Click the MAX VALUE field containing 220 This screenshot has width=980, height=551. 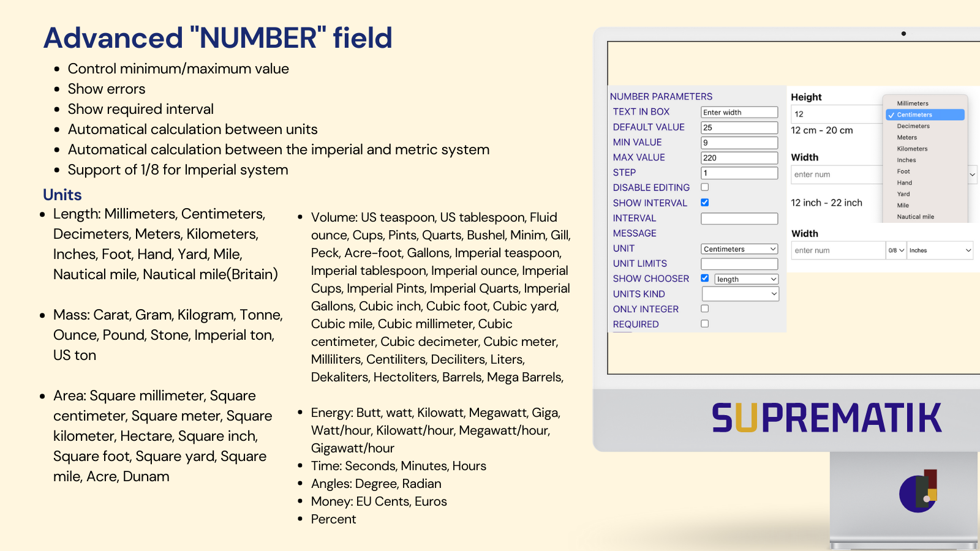pos(739,157)
